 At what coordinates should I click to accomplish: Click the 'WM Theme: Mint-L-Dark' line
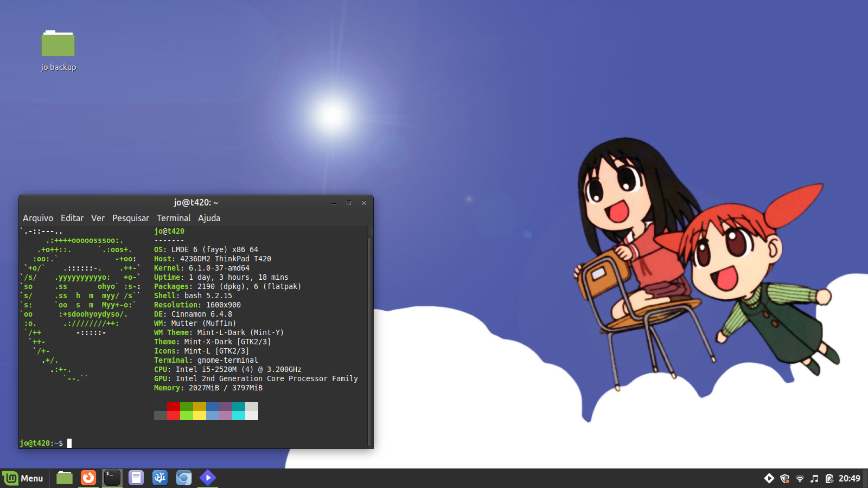219,332
